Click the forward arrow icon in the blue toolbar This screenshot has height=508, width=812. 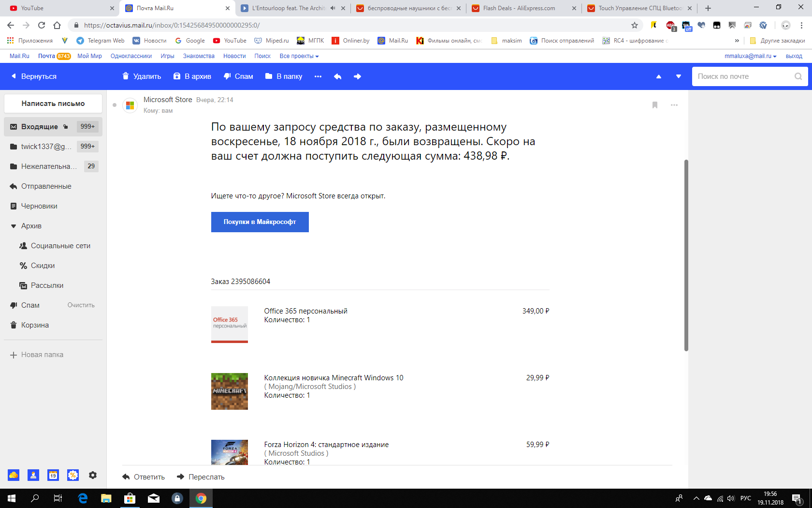pyautogui.click(x=357, y=76)
